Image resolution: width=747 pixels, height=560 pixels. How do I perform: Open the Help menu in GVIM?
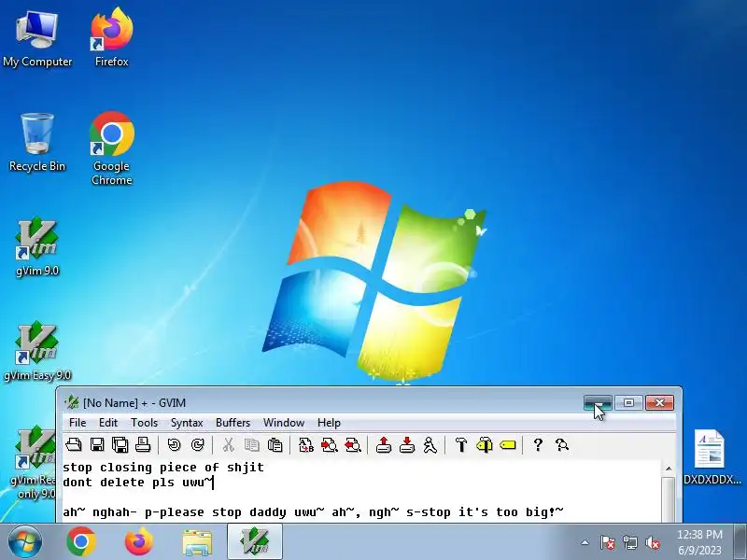pos(329,423)
